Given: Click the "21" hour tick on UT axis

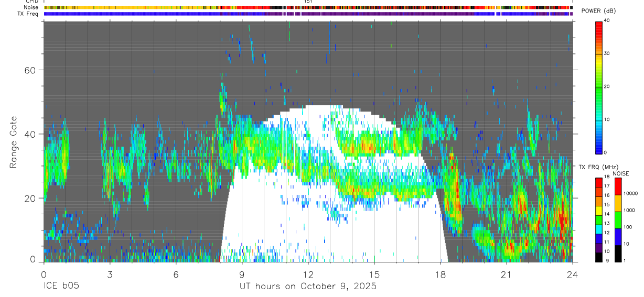Looking at the screenshot, I should [x=506, y=274].
